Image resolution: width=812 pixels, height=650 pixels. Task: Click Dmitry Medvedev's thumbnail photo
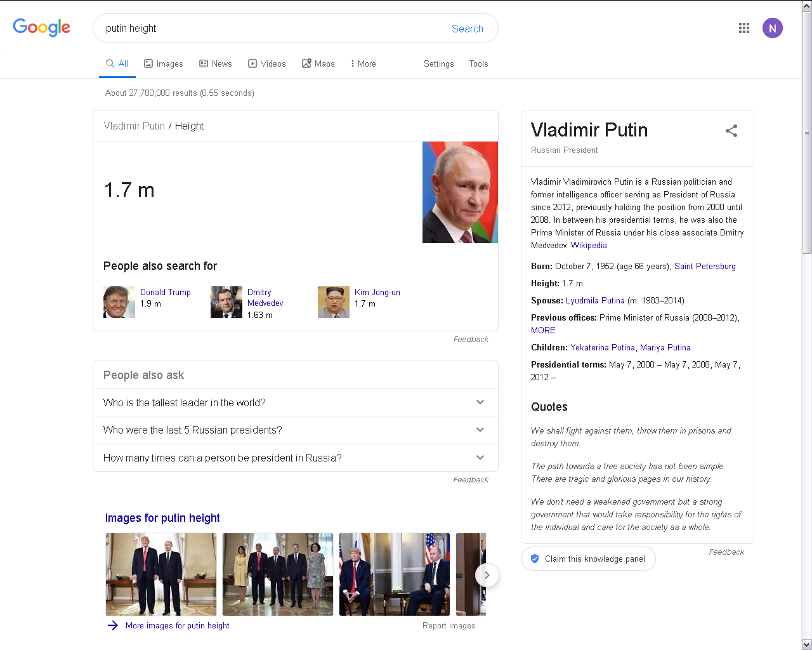point(226,302)
